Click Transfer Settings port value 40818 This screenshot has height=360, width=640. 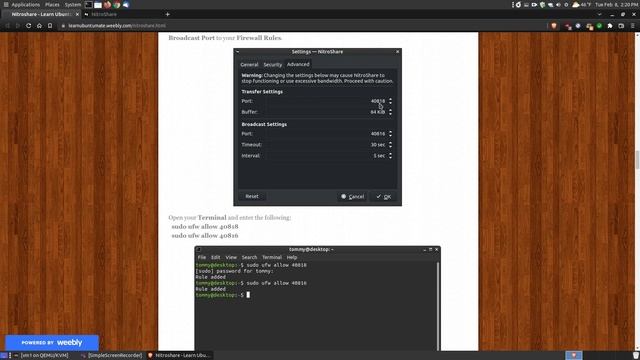(x=378, y=101)
